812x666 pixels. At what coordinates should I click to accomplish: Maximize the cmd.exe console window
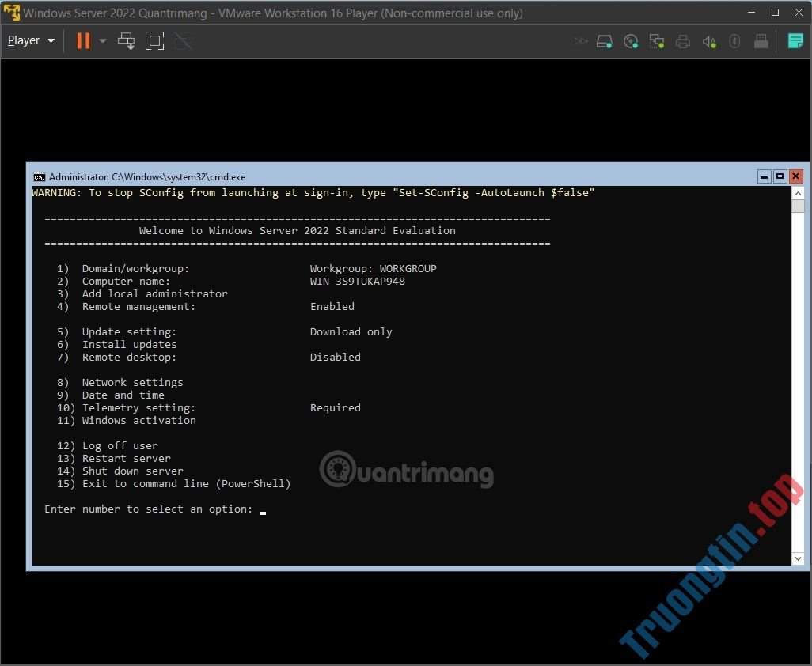tap(780, 176)
